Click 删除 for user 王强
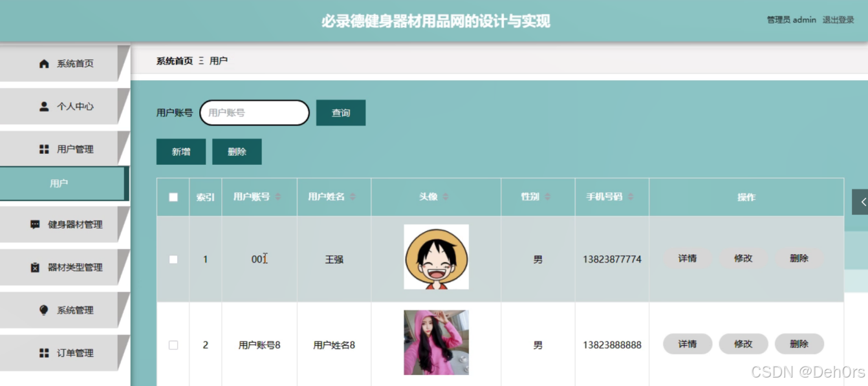Viewport: 868px width, 386px height. (x=799, y=258)
